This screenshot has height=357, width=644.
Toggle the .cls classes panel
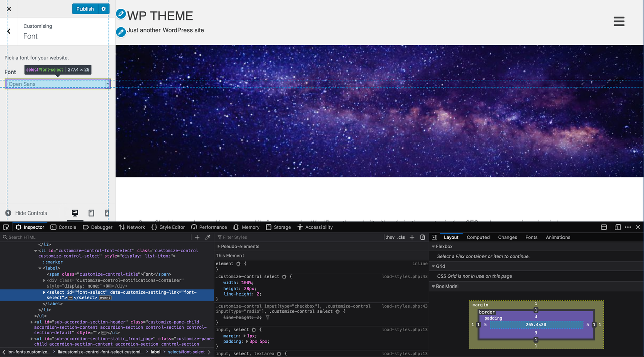point(401,237)
